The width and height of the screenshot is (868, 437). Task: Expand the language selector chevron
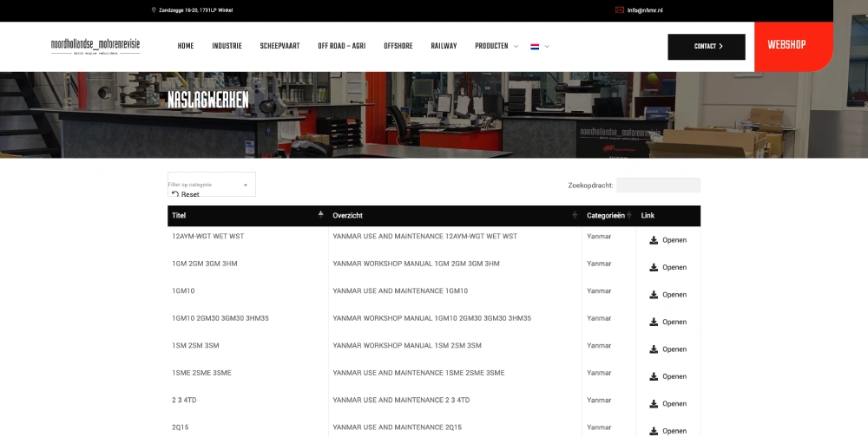pos(547,47)
